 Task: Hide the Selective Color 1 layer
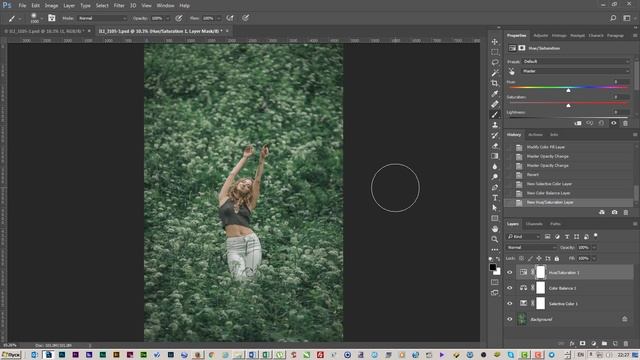pyautogui.click(x=509, y=304)
